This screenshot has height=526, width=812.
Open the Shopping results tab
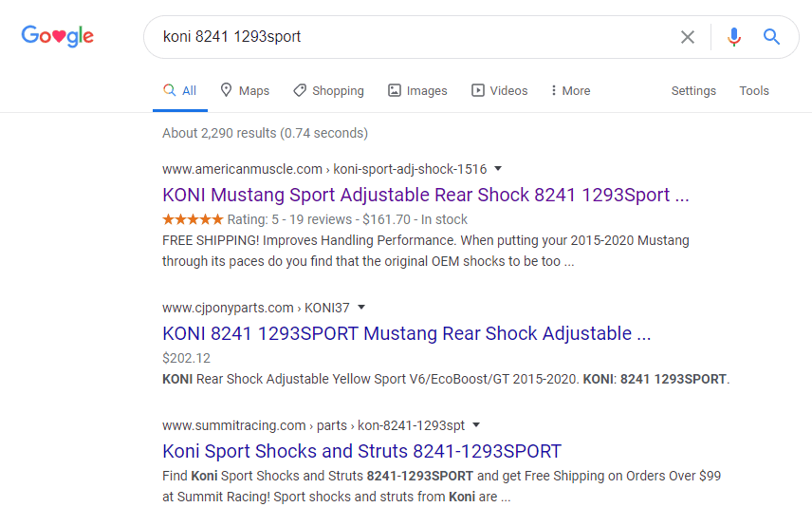pos(329,91)
